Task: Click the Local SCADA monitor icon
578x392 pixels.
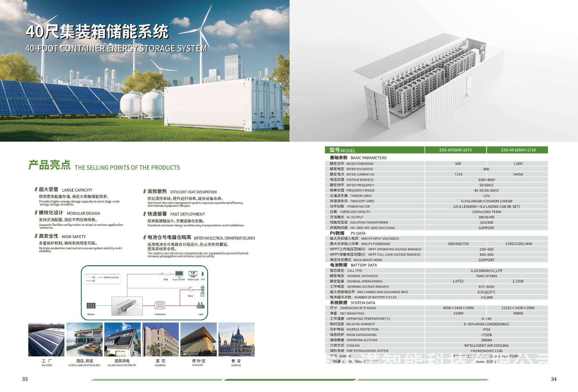Action: [x=179, y=274]
